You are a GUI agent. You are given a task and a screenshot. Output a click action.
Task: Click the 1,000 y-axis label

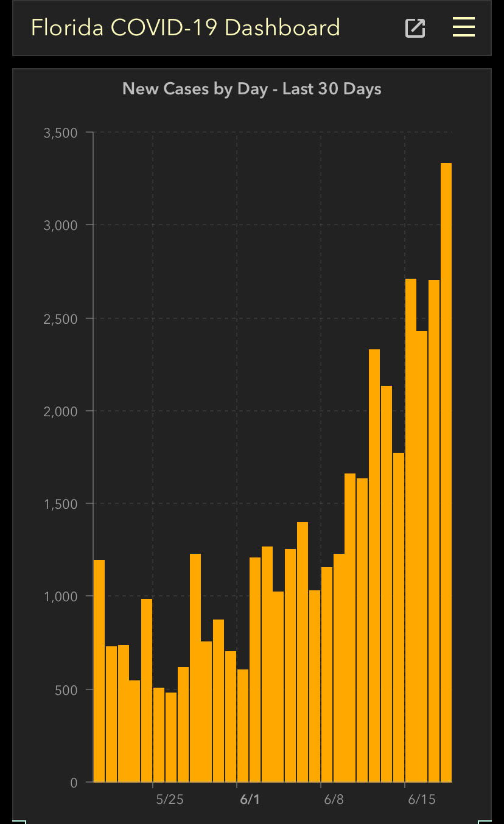click(61, 597)
